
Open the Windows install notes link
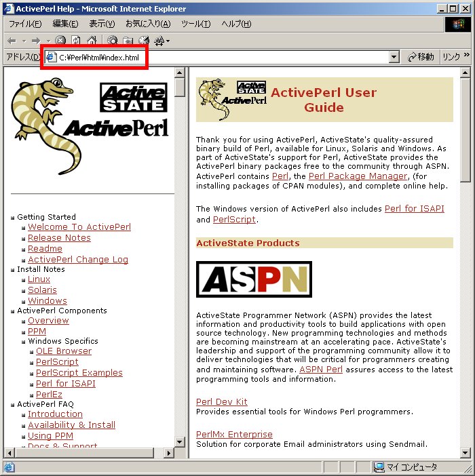[47, 301]
